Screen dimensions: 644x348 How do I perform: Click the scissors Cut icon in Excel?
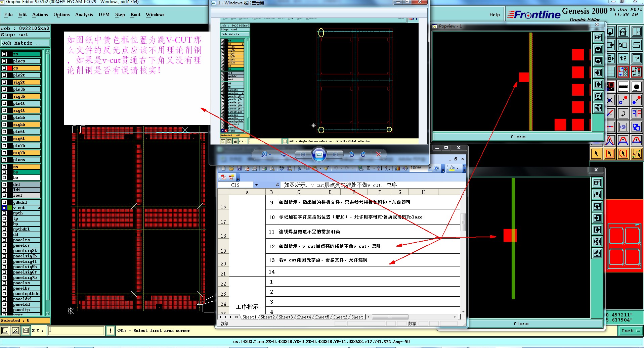299,168
